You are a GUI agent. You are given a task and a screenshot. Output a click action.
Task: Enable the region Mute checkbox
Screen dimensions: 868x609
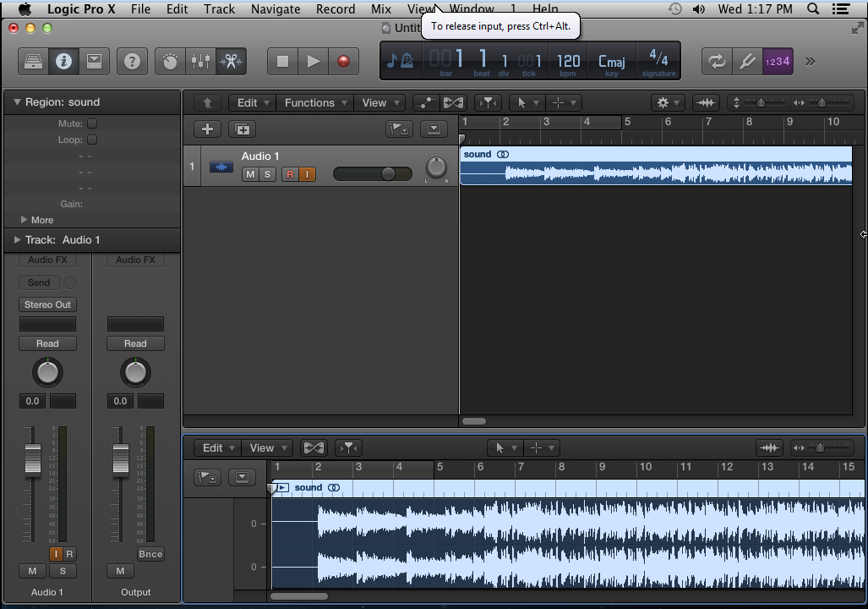(92, 123)
